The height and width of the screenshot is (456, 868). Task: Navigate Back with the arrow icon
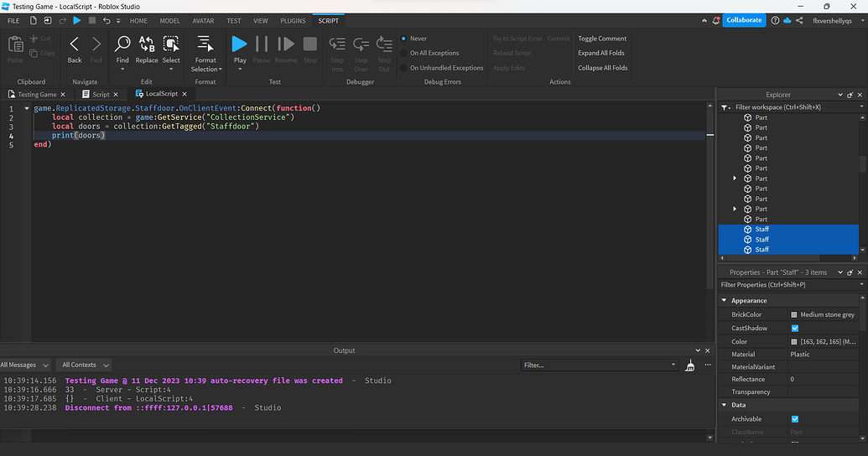point(74,44)
